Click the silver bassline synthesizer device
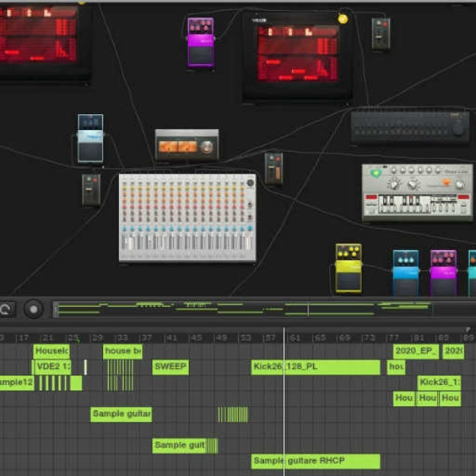This screenshot has width=476, height=476. click(x=417, y=193)
